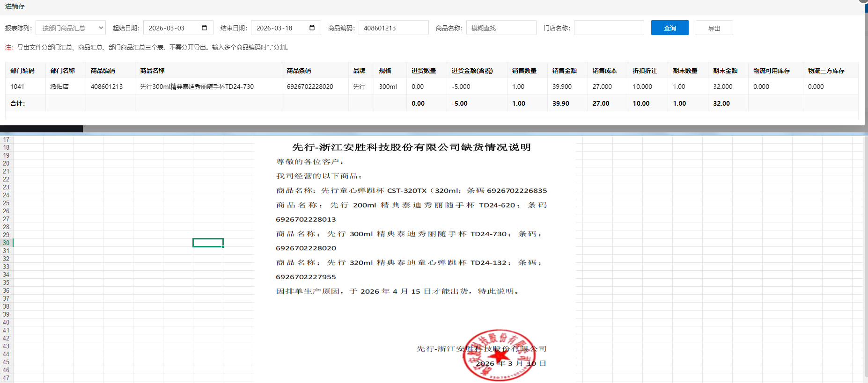
Task: Click barcode cell 6926702228020 in table
Action: [310, 87]
